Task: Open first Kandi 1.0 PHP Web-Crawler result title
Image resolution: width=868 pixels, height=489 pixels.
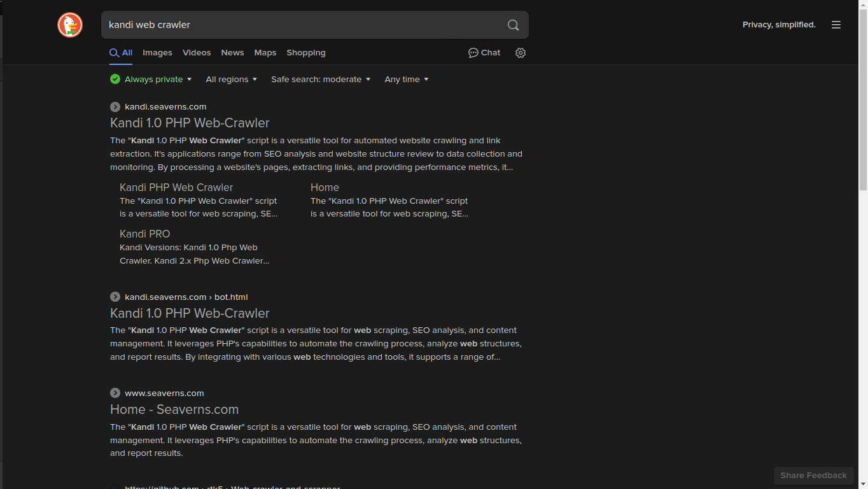Action: [x=190, y=123]
